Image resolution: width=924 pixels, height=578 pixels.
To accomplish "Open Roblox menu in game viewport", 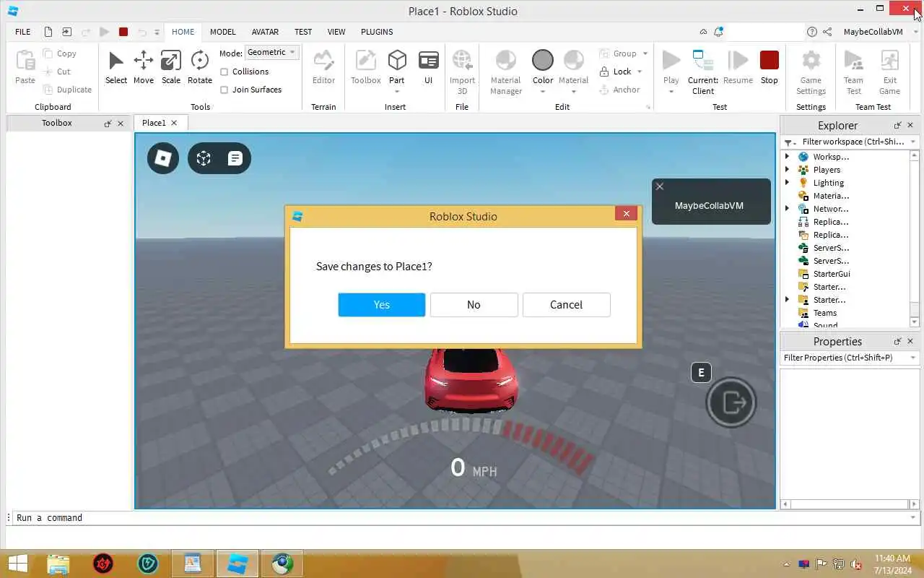I will [x=163, y=158].
